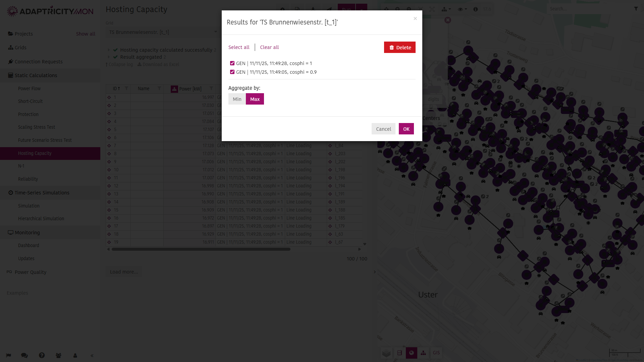
Task: Open Power Flow in sidebar menu
Action: [29, 88]
